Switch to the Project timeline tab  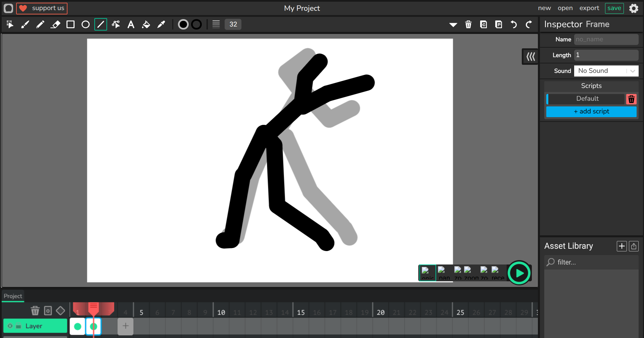13,296
